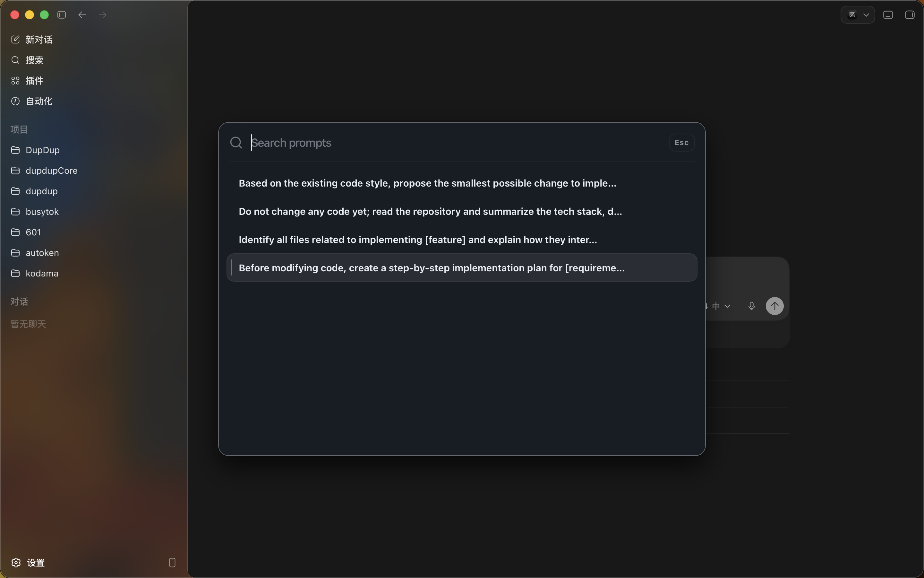Click the gear icon next to 设置

click(16, 563)
